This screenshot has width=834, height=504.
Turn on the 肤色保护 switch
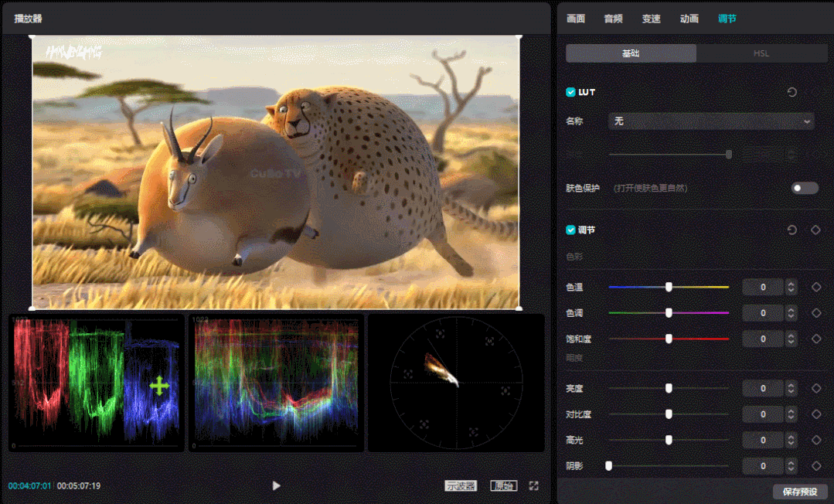pos(804,188)
